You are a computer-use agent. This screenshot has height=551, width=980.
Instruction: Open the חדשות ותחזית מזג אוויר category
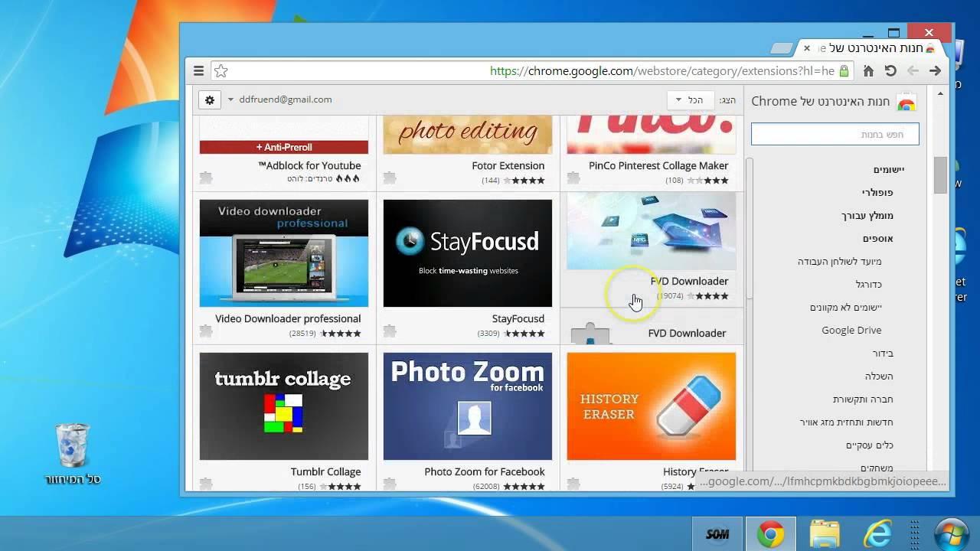(847, 422)
